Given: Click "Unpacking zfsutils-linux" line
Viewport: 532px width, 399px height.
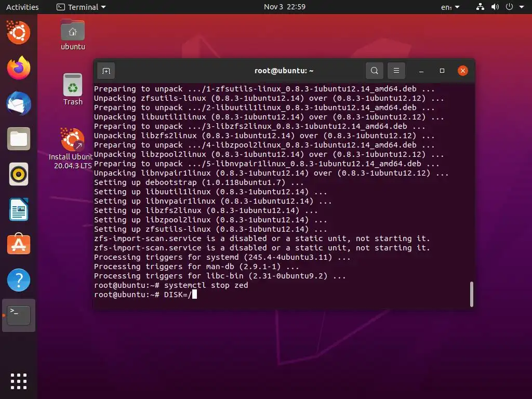Looking at the screenshot, I should (269, 98).
